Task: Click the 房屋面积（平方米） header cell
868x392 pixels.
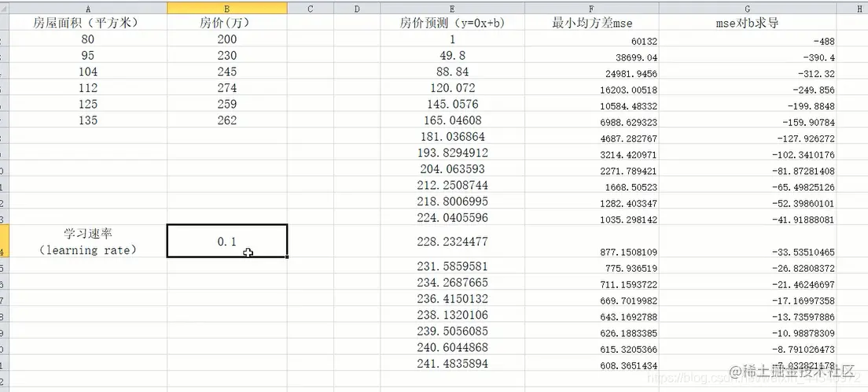Action: [88, 23]
